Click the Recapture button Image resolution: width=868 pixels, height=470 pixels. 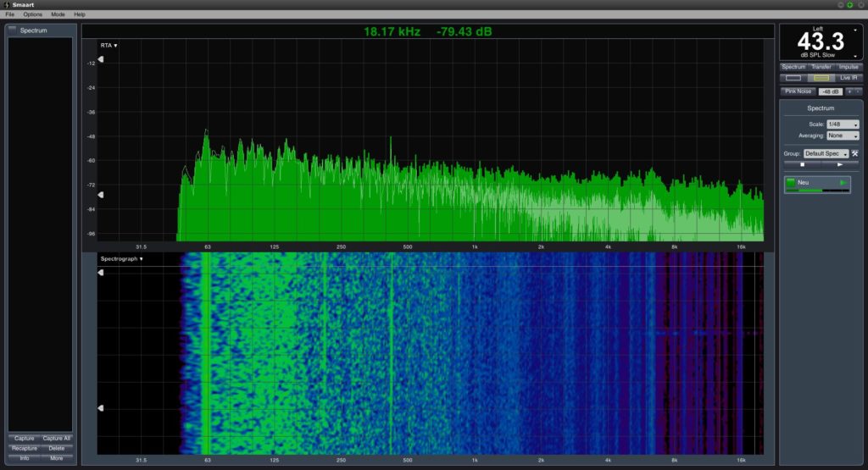pos(25,449)
